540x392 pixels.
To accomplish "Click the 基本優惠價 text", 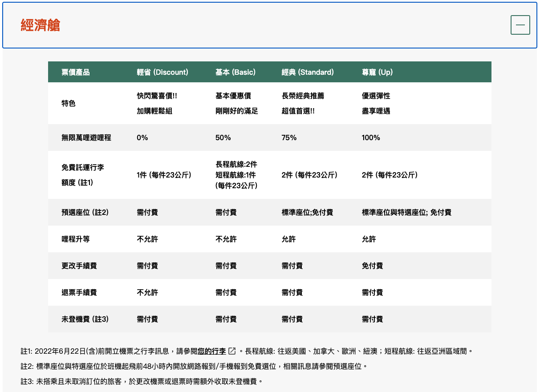I will (x=233, y=96).
